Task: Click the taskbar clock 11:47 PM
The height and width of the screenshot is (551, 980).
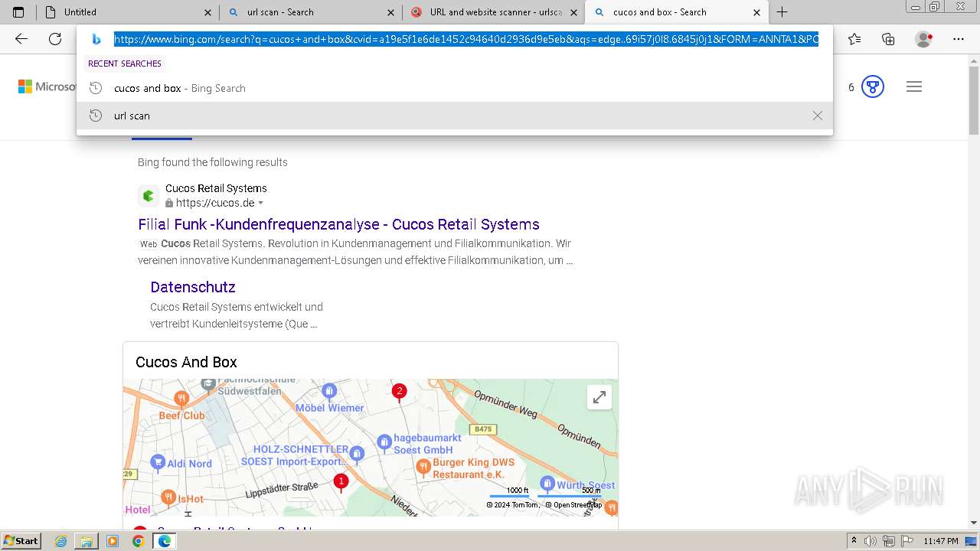Action: [941, 541]
